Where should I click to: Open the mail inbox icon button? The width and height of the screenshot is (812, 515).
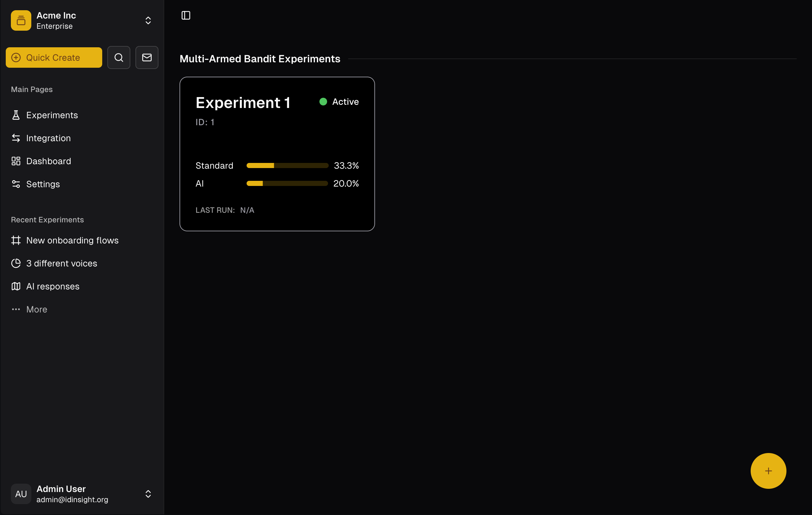pyautogui.click(x=147, y=57)
